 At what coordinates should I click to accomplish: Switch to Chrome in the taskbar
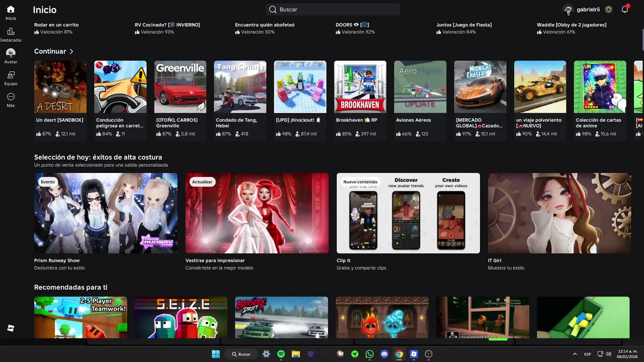click(399, 354)
